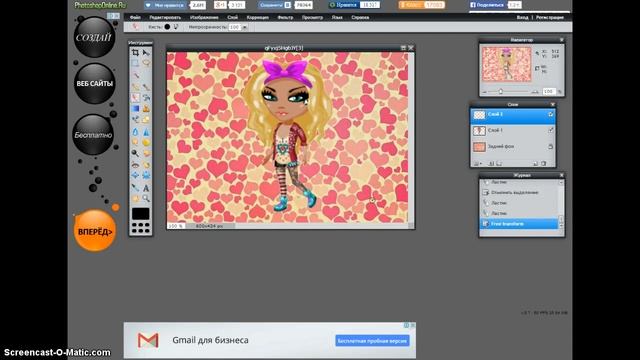
Task: Open the Фильтр menu
Action: [285, 18]
